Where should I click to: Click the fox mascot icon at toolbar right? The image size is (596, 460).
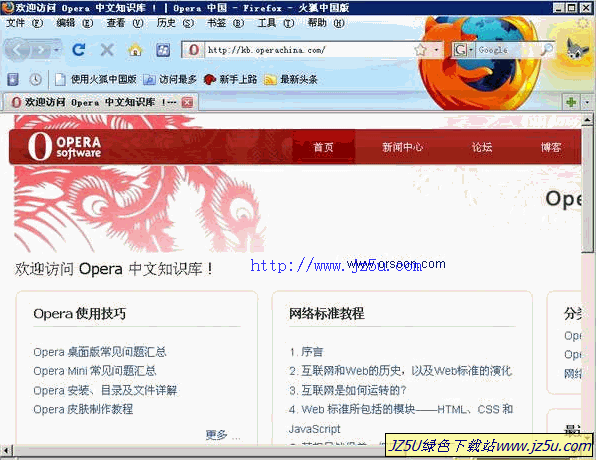[x=577, y=49]
